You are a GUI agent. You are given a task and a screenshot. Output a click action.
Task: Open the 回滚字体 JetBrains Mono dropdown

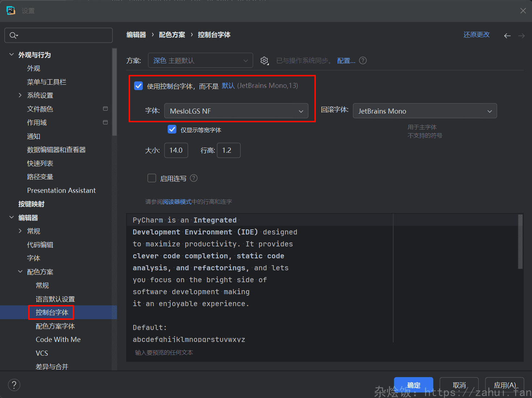point(425,111)
